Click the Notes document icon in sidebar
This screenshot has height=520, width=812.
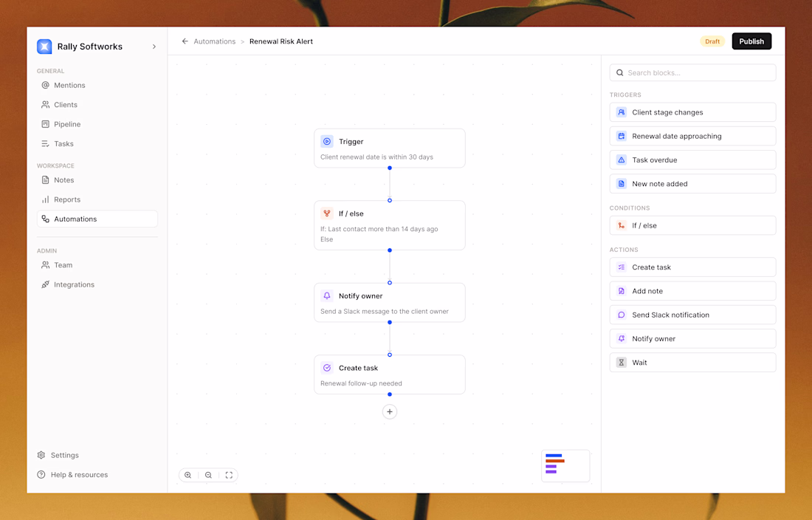46,180
